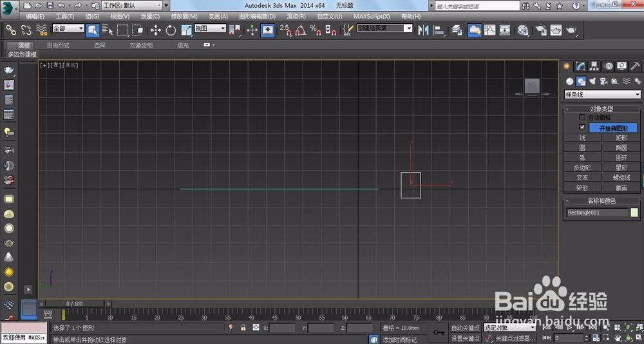Select the Link tool in main toolbar
Viewport: 644px width, 344px height.
[x=11, y=30]
